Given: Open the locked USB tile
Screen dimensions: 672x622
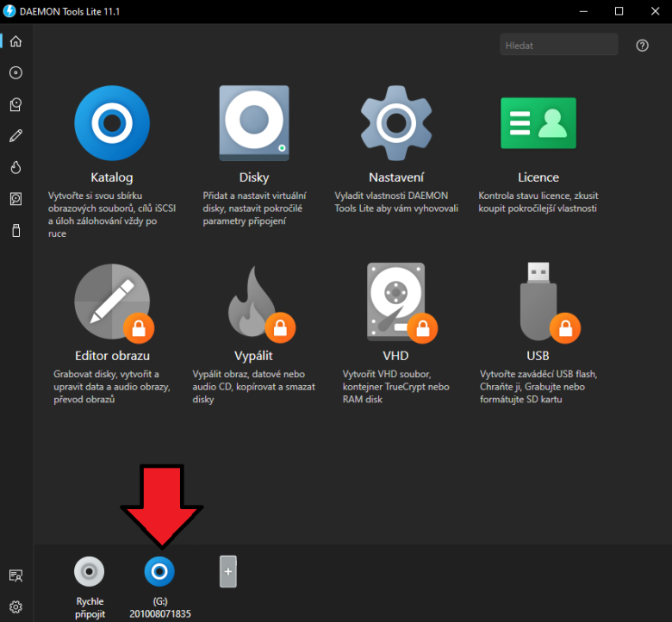Looking at the screenshot, I should point(538,302).
